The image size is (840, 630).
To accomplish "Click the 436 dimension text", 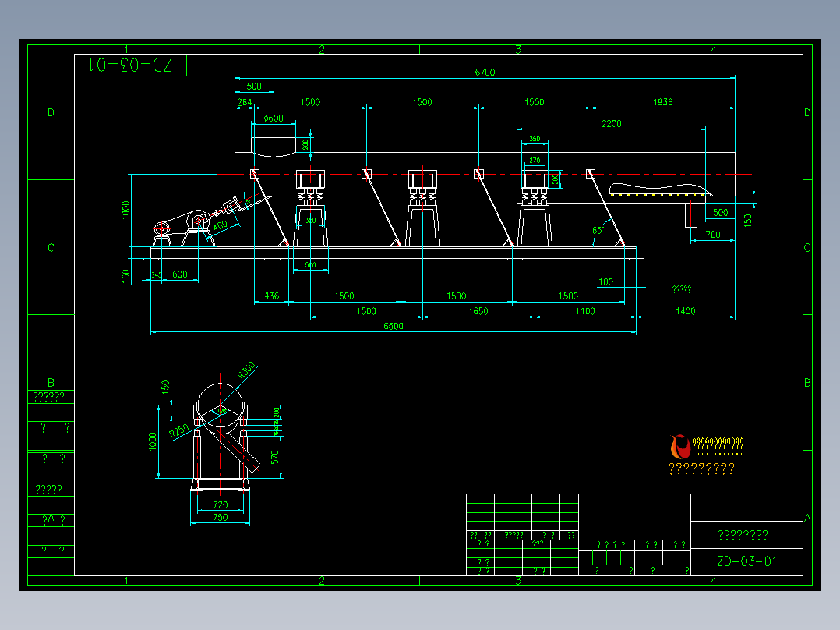I will [272, 296].
